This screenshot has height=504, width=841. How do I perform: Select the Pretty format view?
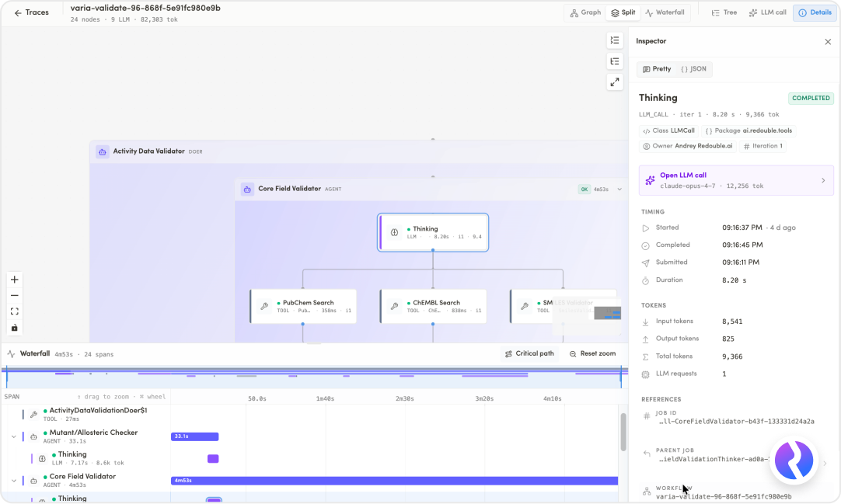click(657, 69)
